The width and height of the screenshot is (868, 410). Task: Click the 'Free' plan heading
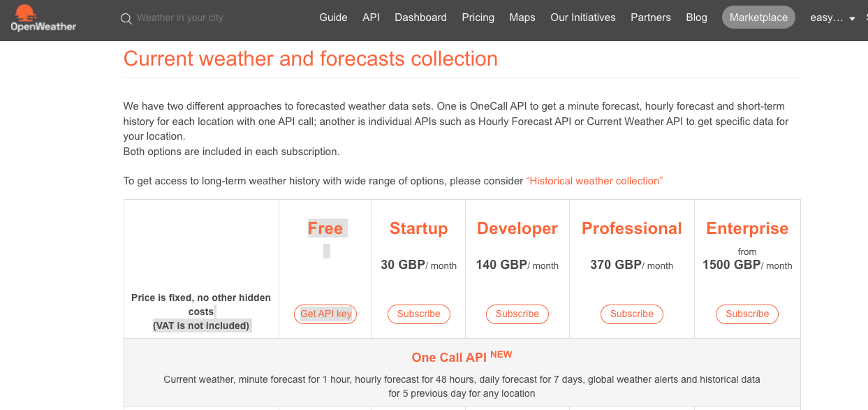325,228
